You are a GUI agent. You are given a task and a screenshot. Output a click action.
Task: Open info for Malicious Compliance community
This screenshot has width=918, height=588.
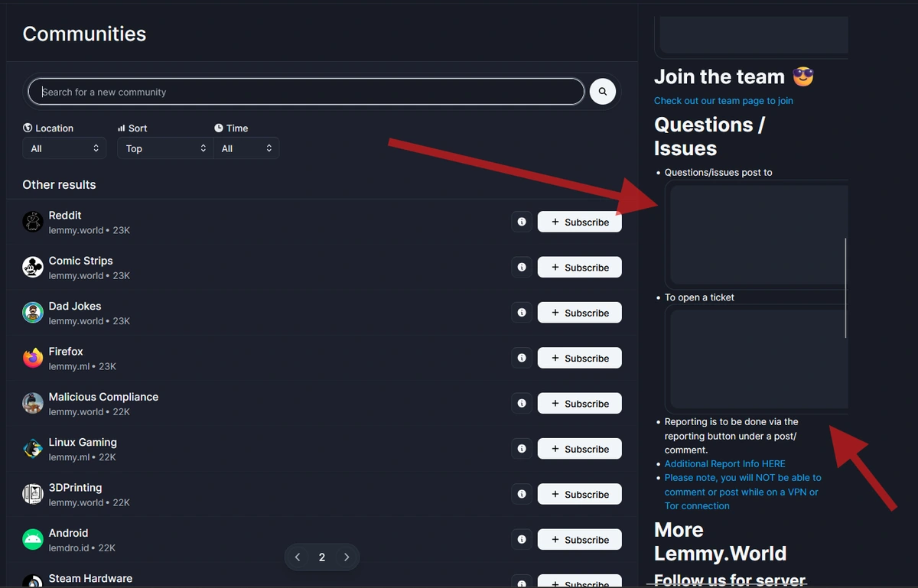pyautogui.click(x=522, y=403)
